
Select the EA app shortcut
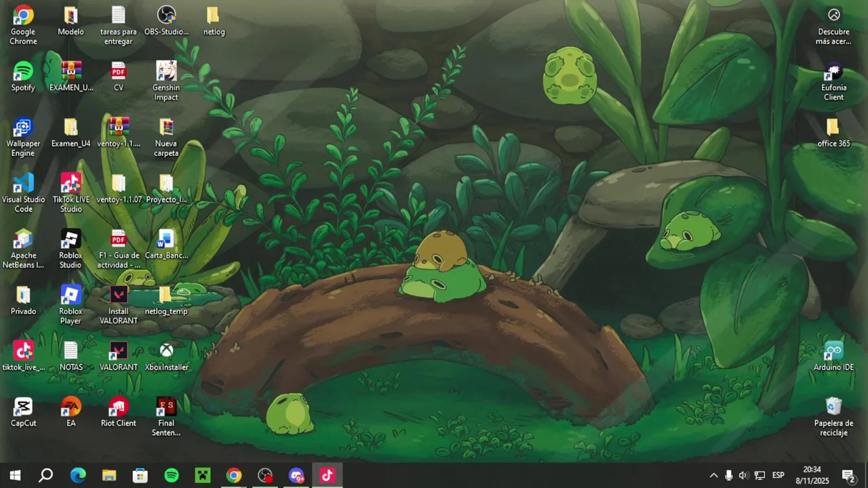coord(71,412)
